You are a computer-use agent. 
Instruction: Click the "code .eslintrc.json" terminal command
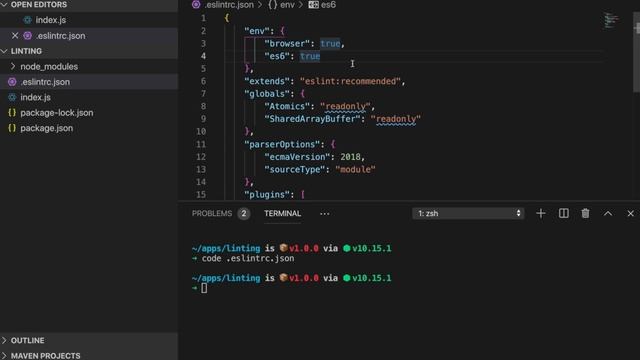248,258
